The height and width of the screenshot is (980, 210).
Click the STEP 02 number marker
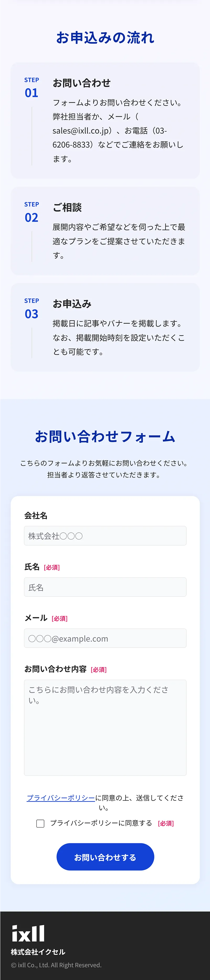(x=31, y=218)
